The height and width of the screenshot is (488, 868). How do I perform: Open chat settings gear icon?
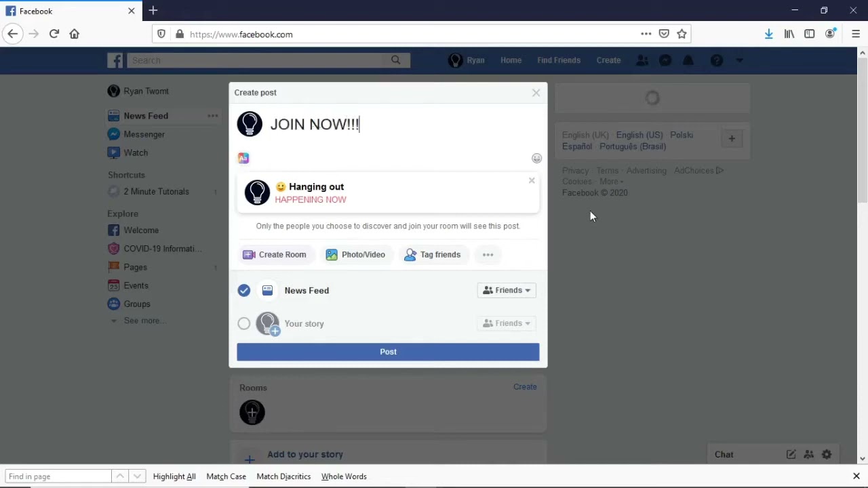click(827, 455)
